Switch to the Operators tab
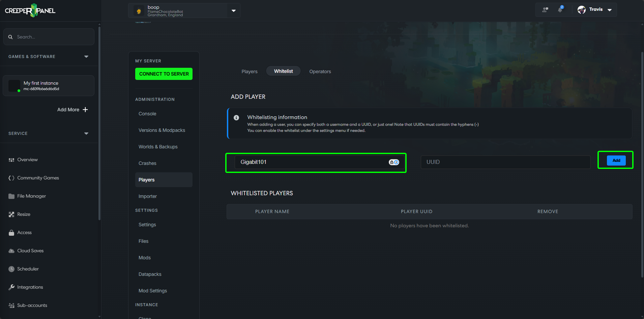This screenshot has height=319, width=644. 320,71
